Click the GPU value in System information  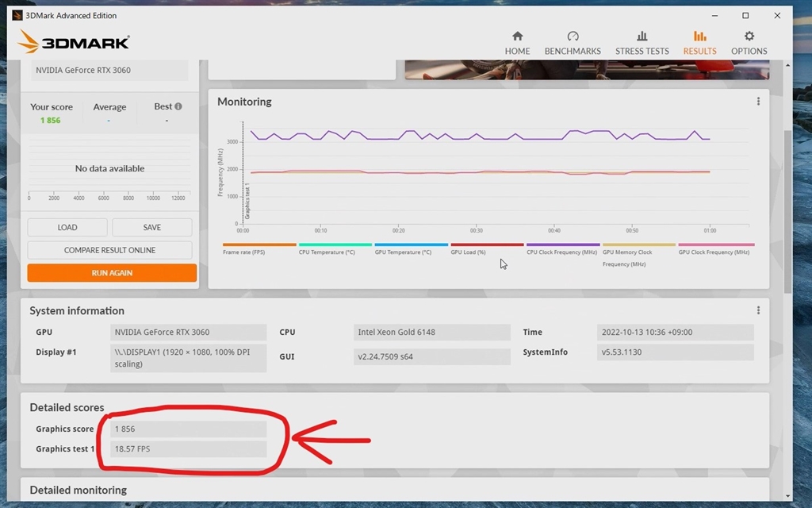coord(188,333)
